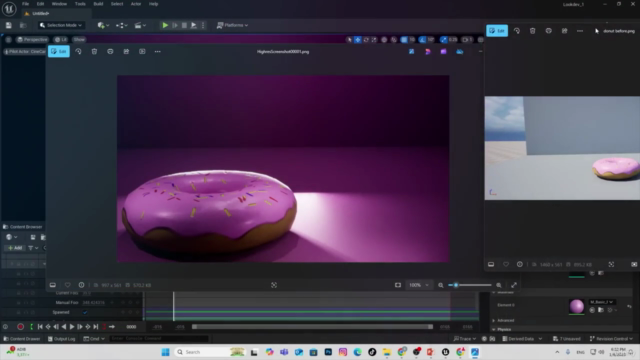This screenshot has width=640, height=360.
Task: Open See more menu in HighresScreenshot window
Action: tap(158, 51)
